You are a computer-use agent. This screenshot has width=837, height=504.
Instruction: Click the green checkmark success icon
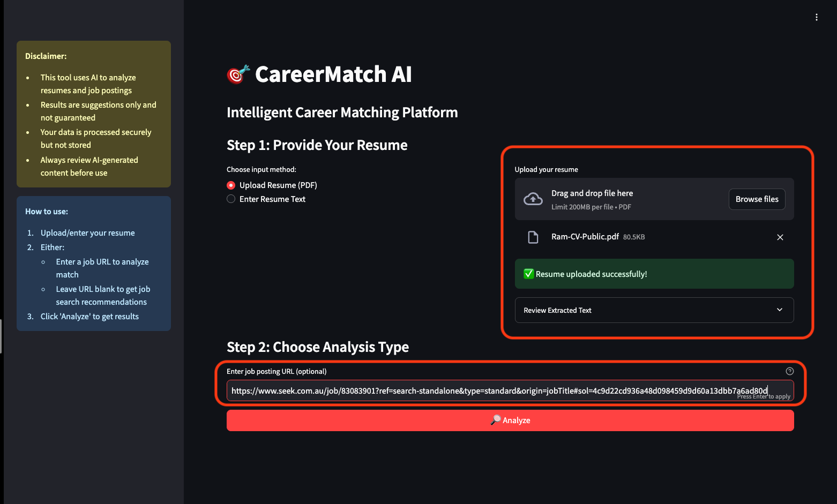click(528, 274)
